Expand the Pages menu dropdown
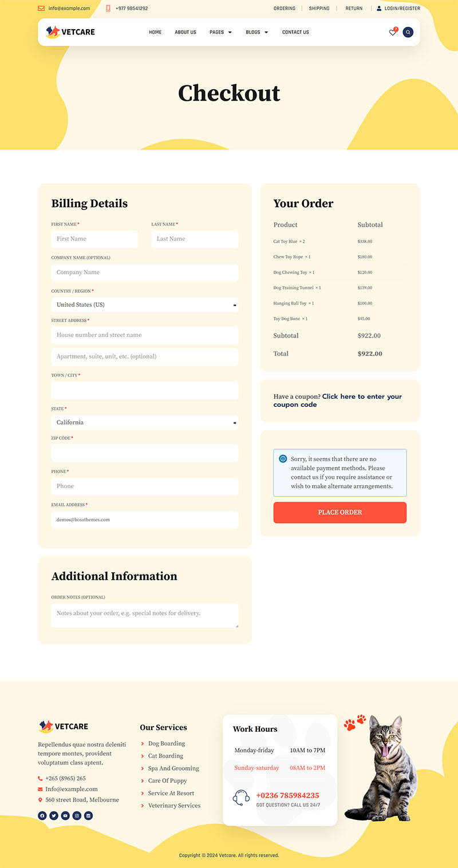This screenshot has height=868, width=458. 220,33
